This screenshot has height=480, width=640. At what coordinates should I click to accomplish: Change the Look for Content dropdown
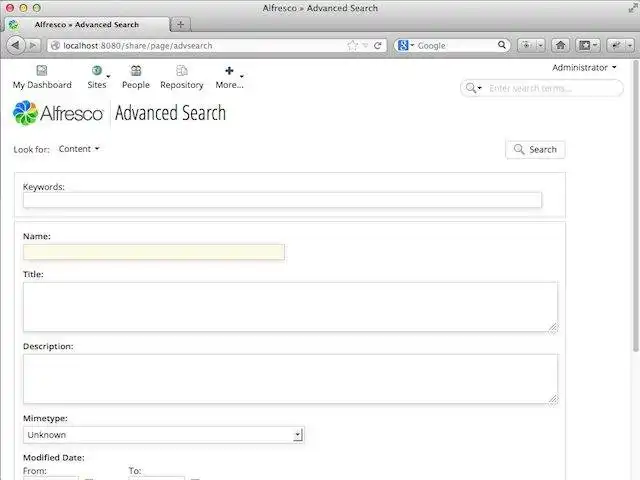pos(79,149)
